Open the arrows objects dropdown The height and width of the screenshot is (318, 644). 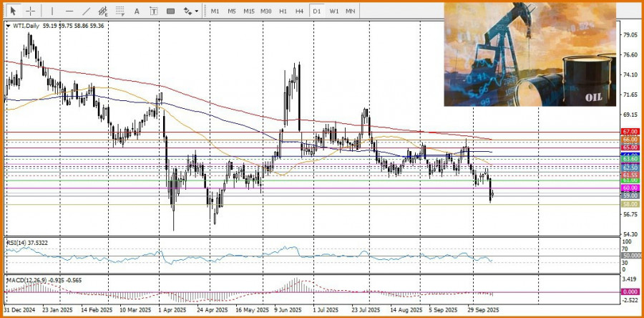pos(190,11)
